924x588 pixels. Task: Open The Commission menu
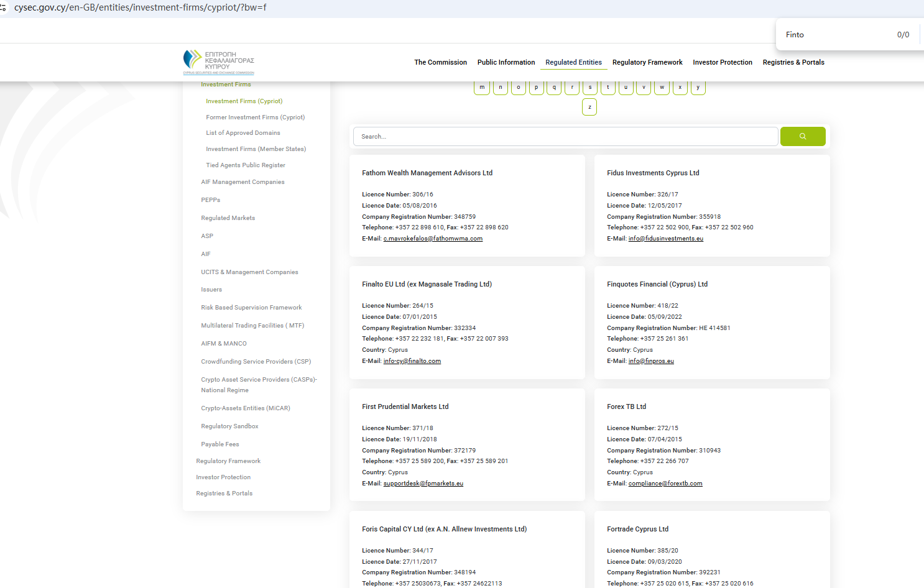(440, 62)
